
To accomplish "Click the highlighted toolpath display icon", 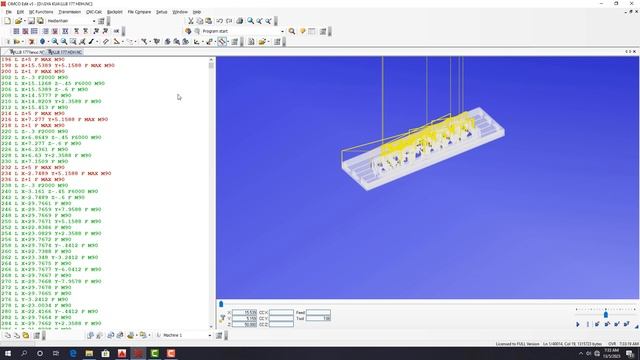I will click(x=222, y=42).
